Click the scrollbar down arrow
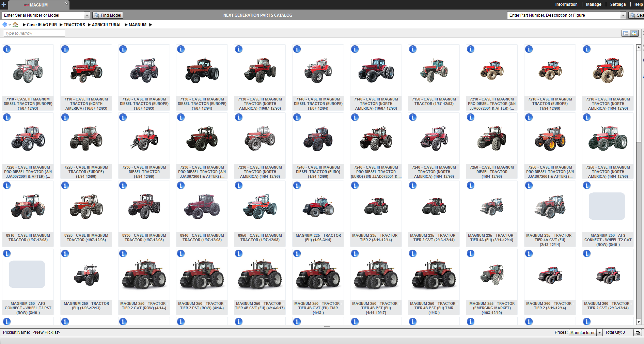 coord(639,322)
